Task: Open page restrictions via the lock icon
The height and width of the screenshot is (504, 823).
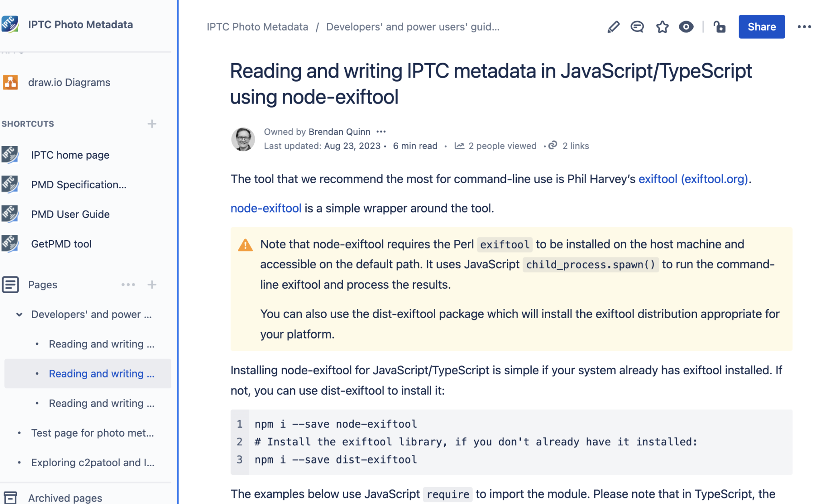Action: 719,27
